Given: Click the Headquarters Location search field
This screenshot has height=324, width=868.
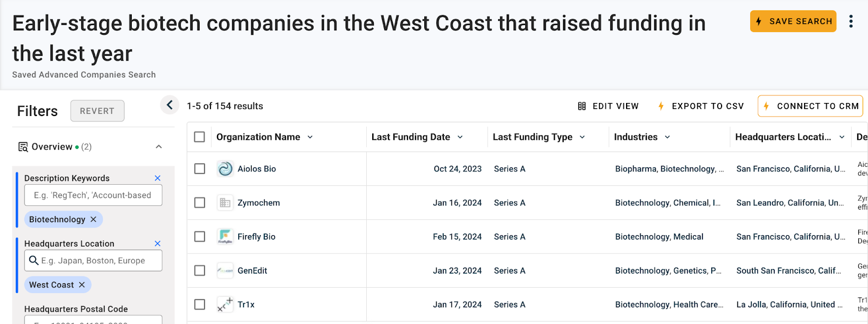Looking at the screenshot, I should 93,260.
